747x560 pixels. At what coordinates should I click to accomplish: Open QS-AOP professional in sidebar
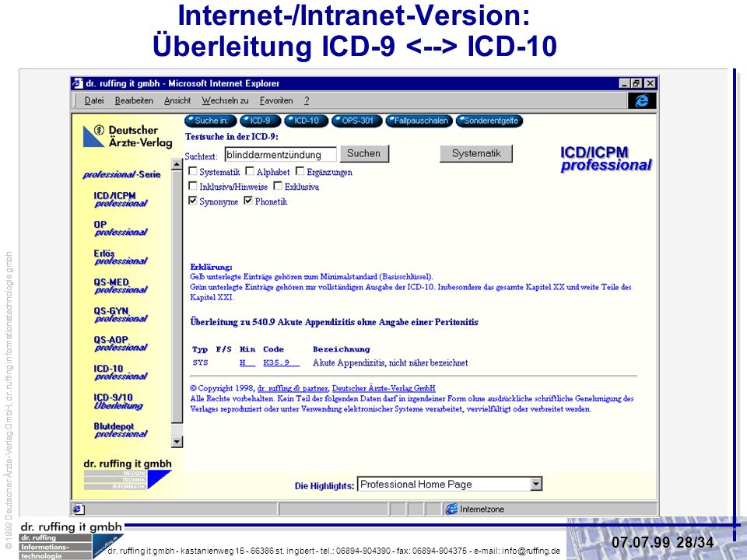pyautogui.click(x=121, y=343)
